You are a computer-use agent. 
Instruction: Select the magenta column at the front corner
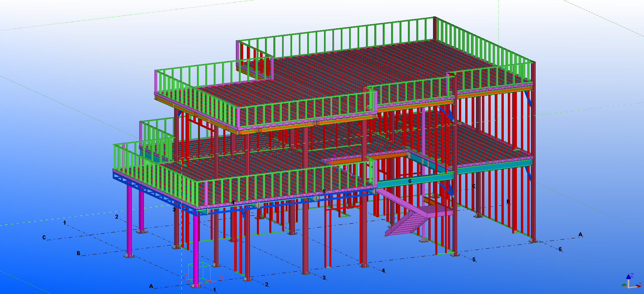[x=196, y=248]
